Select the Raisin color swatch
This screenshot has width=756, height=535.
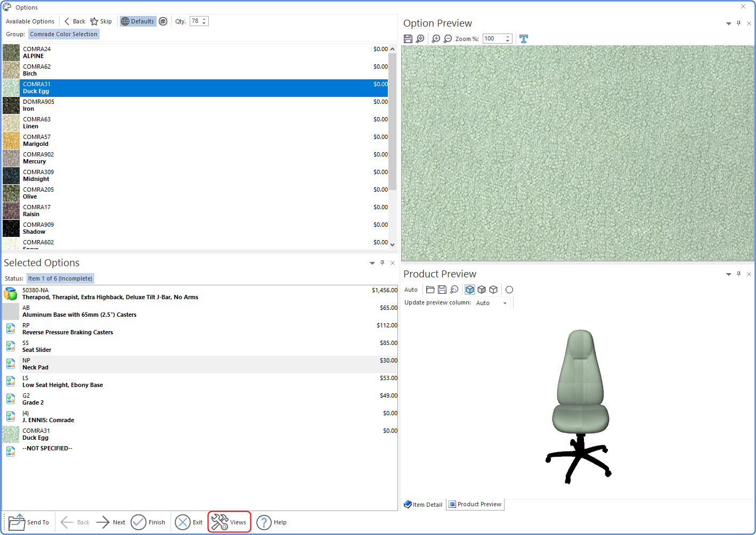[11, 211]
